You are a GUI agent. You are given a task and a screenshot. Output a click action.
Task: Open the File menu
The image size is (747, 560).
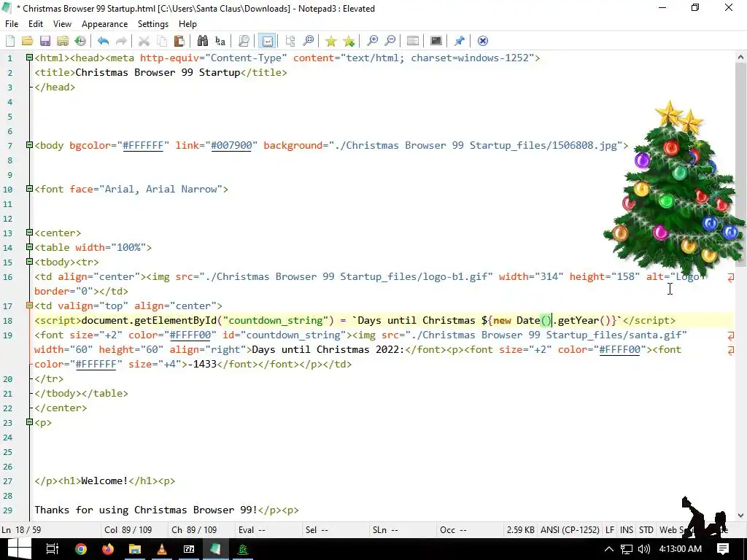click(x=12, y=24)
